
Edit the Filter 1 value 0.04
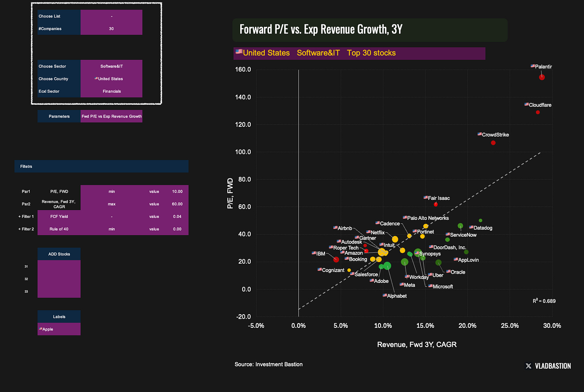tap(177, 216)
